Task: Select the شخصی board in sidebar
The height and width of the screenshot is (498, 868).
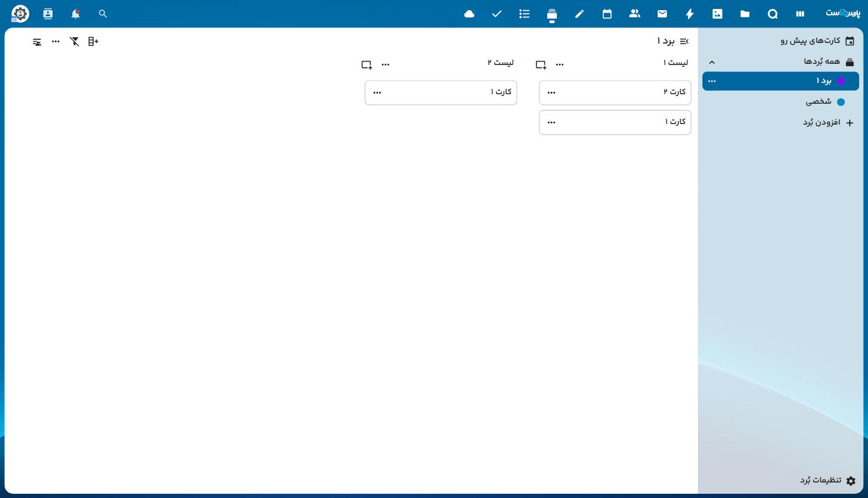Action: 780,101
